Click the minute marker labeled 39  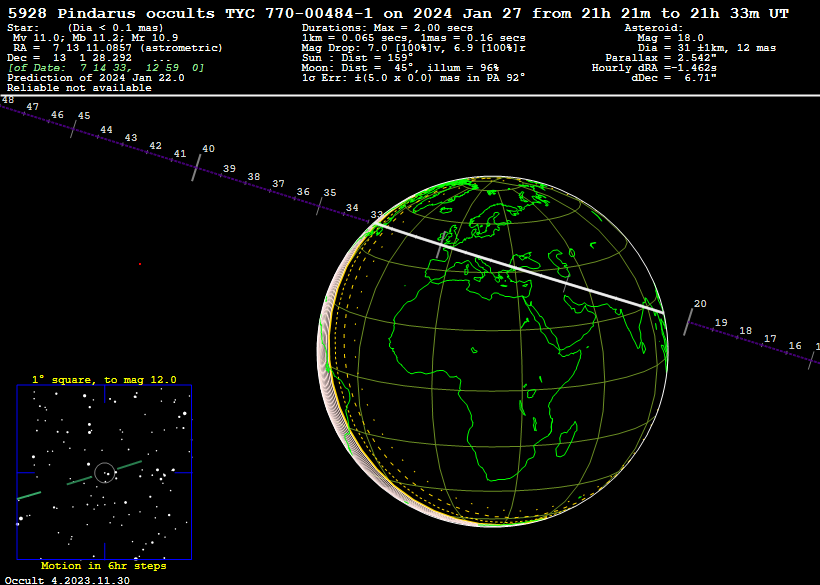pyautogui.click(x=229, y=168)
